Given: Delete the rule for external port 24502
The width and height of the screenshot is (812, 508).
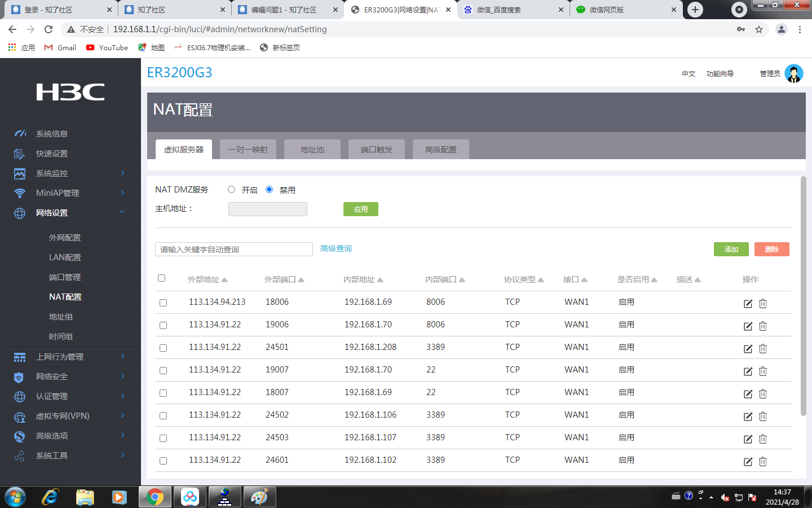Looking at the screenshot, I should (763, 417).
